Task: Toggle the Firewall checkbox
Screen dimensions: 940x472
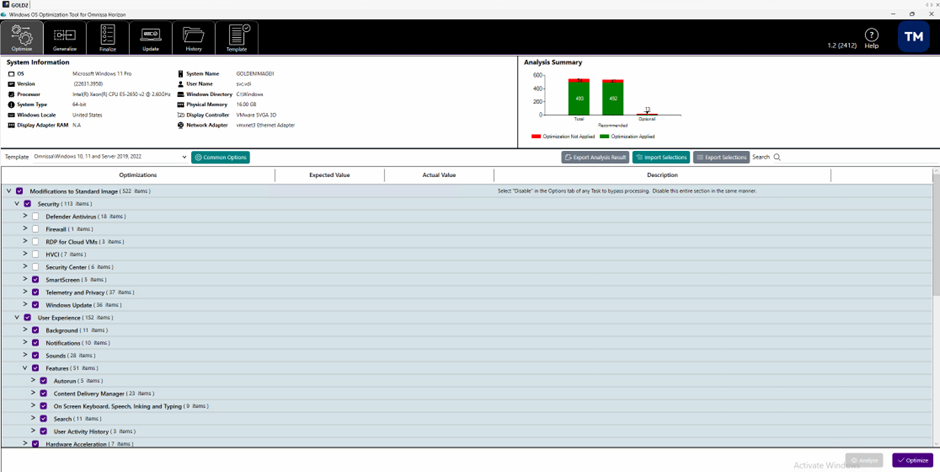Action: coord(35,229)
